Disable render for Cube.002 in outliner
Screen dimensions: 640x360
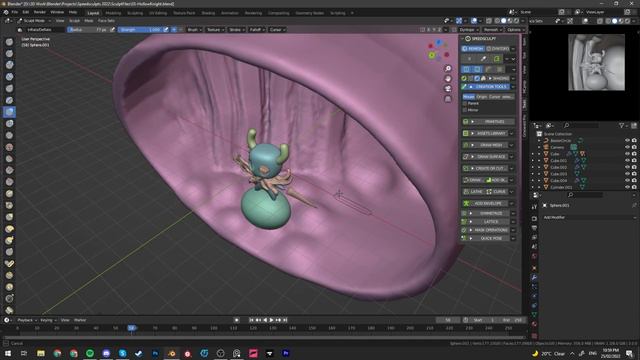click(634, 167)
